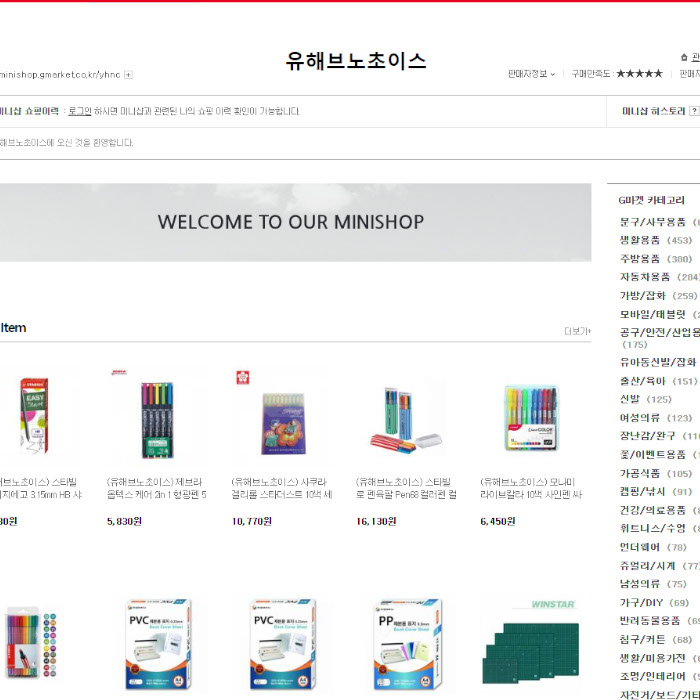
Task: Open the 주방용품 category
Action: point(639,258)
